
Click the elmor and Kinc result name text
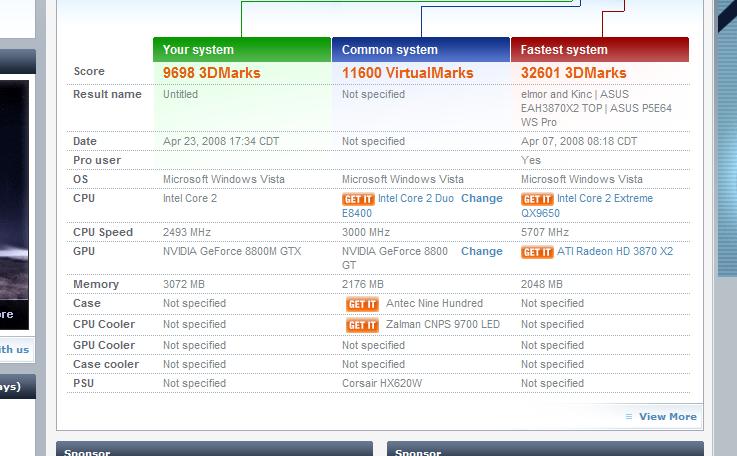[596, 108]
